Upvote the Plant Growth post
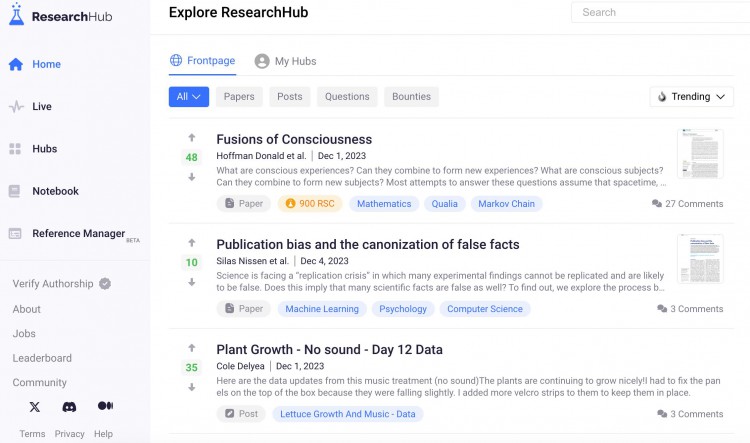Image resolution: width=750 pixels, height=443 pixels. coord(191,348)
